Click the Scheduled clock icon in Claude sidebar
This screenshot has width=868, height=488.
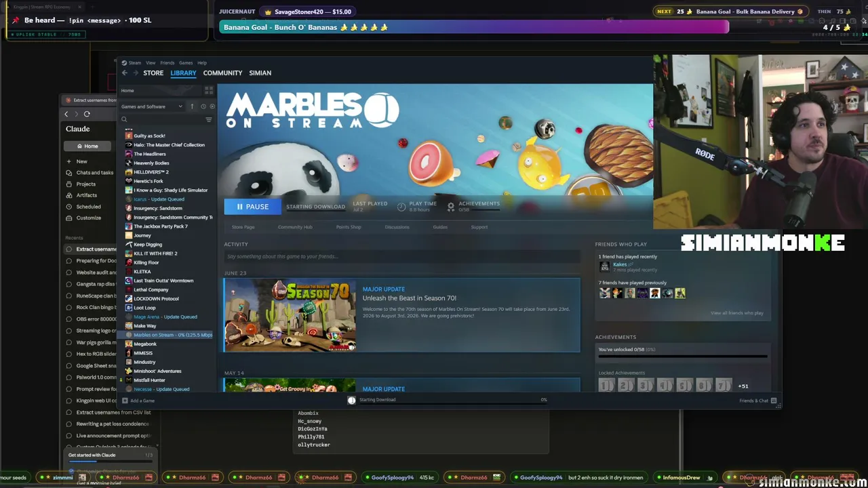pyautogui.click(x=68, y=207)
